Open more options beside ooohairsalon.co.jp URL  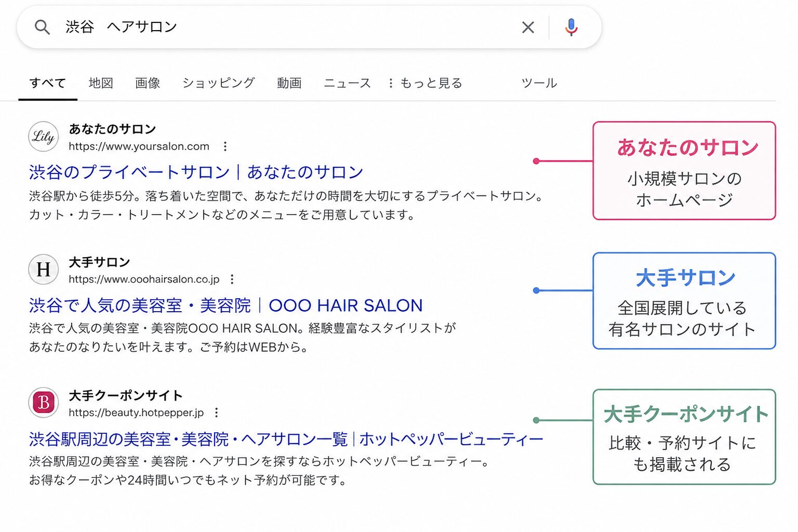point(232,280)
